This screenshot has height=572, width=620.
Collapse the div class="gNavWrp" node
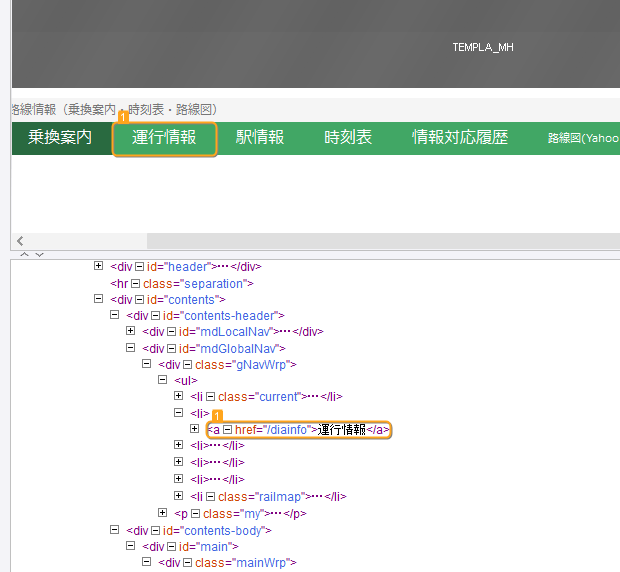point(146,364)
